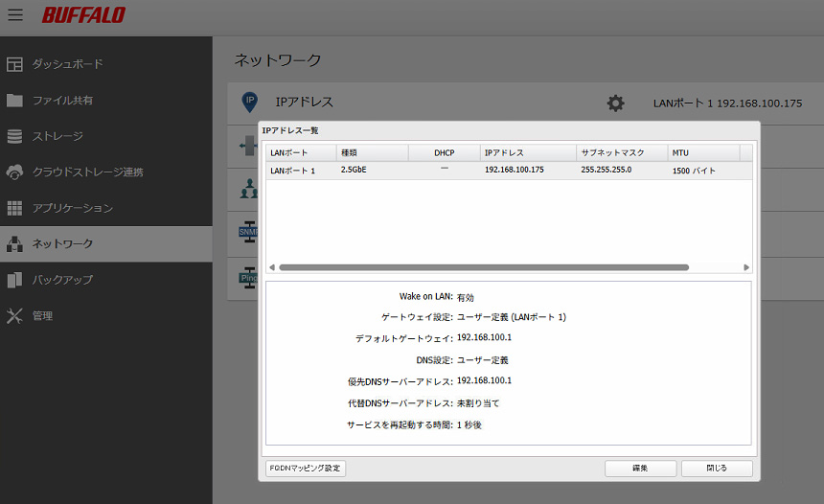Open the ストレージ storage disk icon

14,136
